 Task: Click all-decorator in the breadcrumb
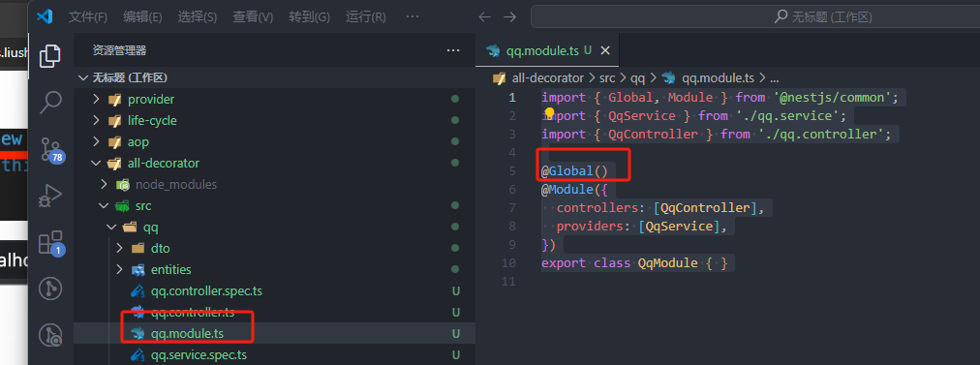(547, 78)
